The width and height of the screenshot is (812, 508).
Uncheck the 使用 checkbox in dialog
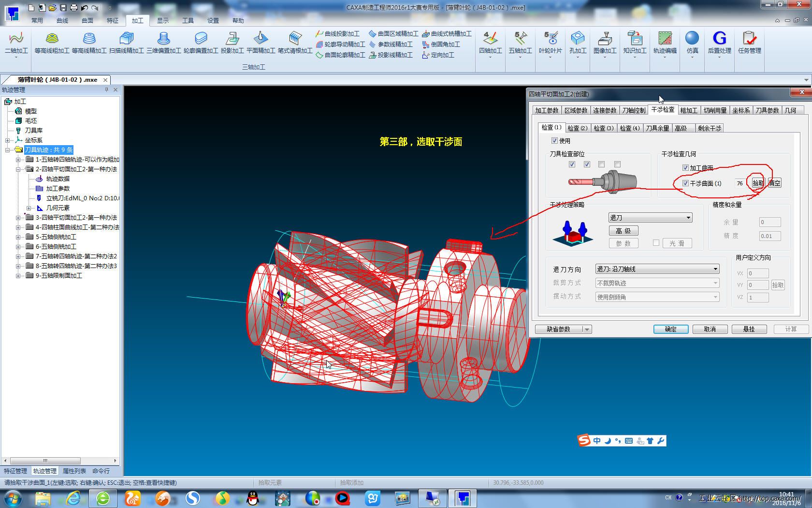click(554, 141)
